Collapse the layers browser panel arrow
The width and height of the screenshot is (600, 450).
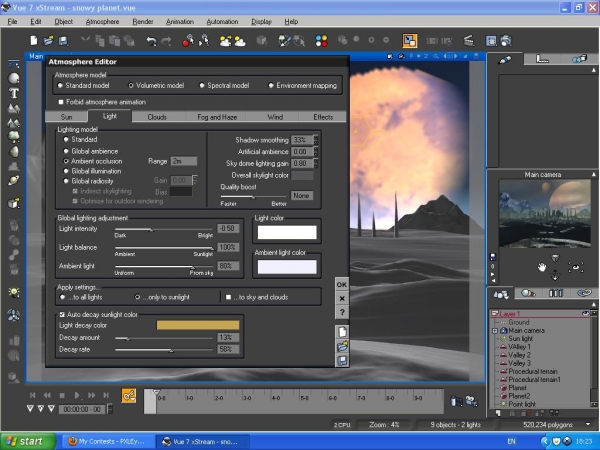click(593, 304)
